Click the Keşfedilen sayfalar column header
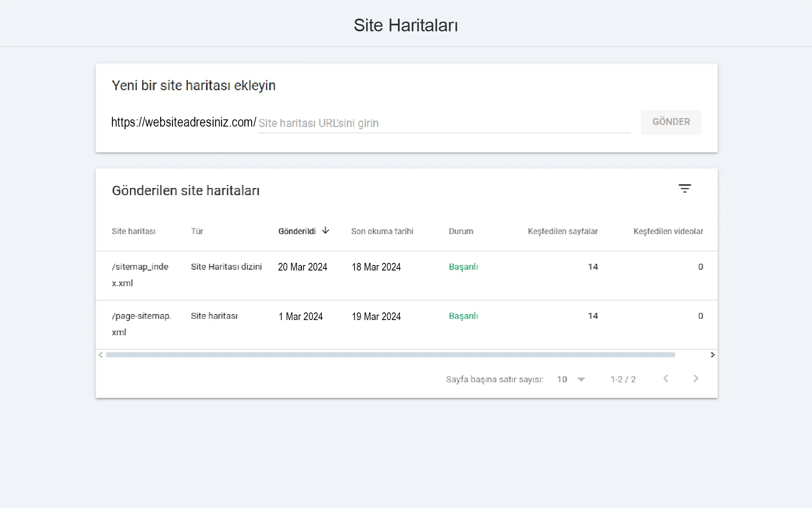The width and height of the screenshot is (812, 508). click(562, 231)
